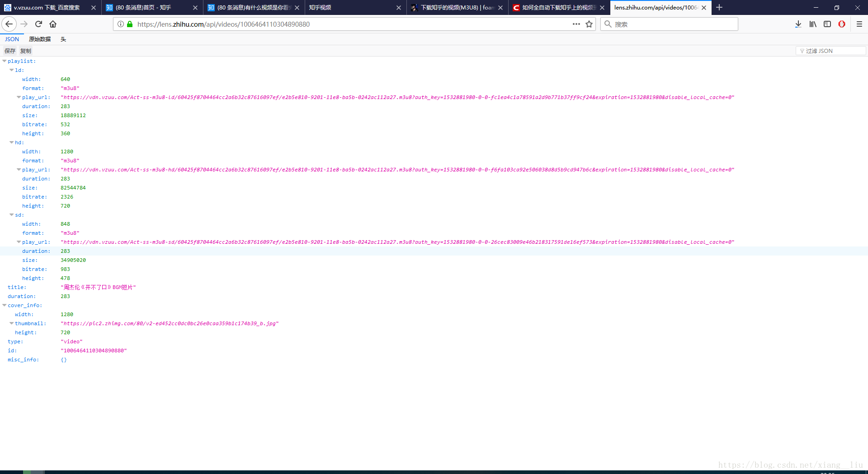Select ld size value 18889112
This screenshot has height=474, width=868.
(73, 115)
